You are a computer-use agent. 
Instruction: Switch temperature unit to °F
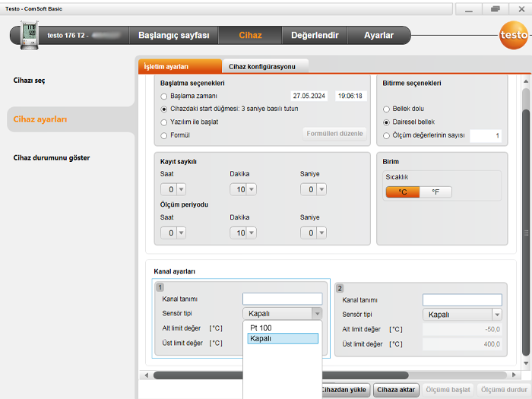pos(435,192)
